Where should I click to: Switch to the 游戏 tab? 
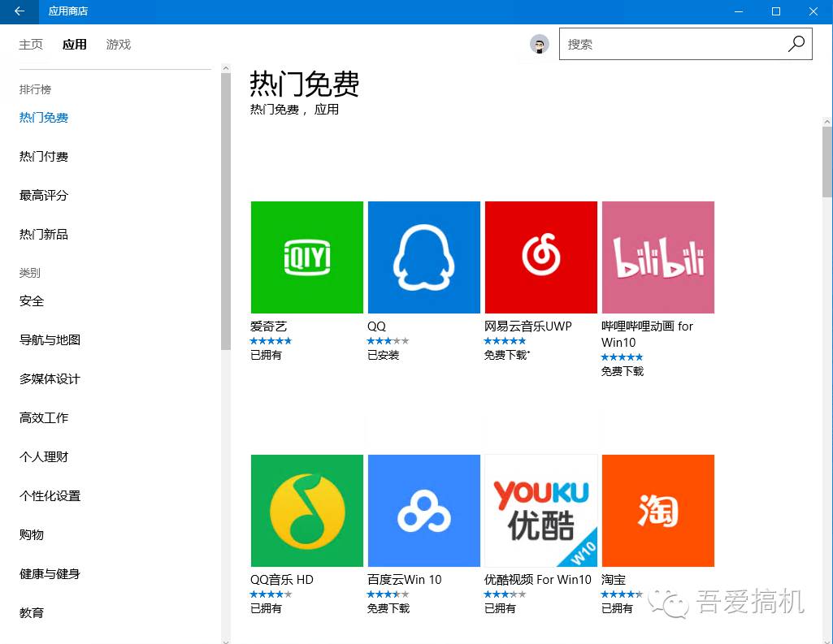click(118, 45)
